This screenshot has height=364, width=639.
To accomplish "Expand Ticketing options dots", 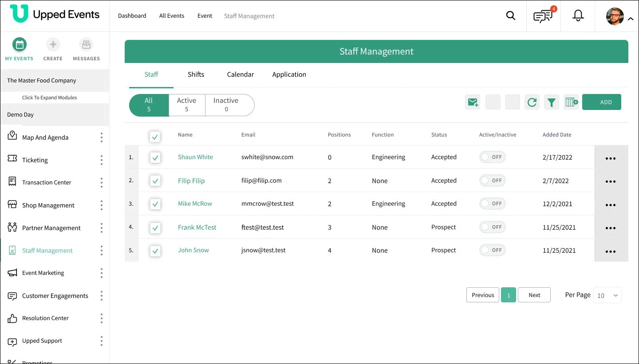I will coord(101,160).
